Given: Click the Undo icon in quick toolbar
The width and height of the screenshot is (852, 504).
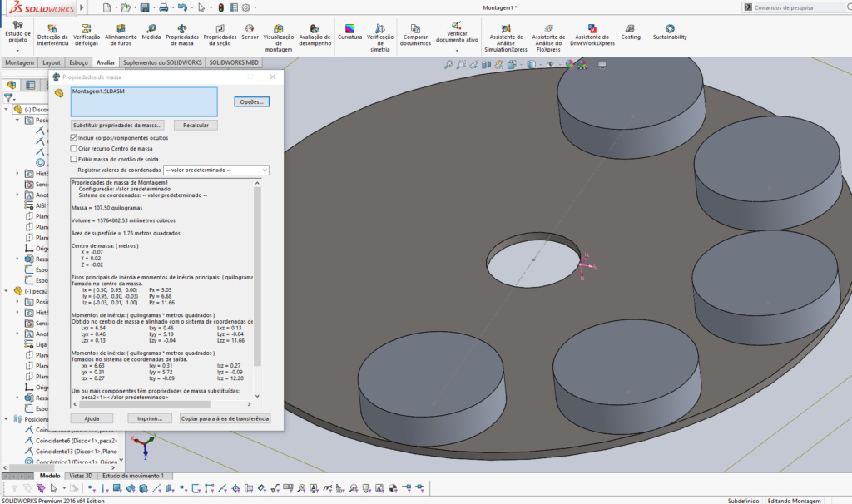Looking at the screenshot, I should click(182, 7).
